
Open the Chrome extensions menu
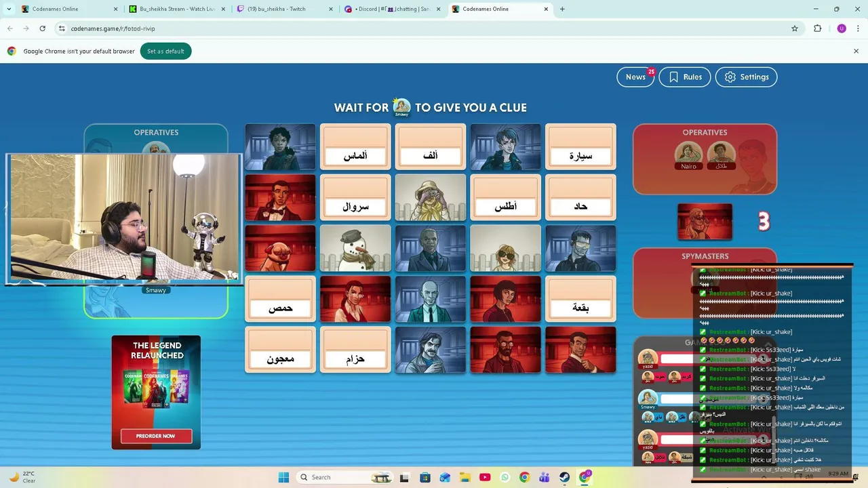click(x=817, y=28)
